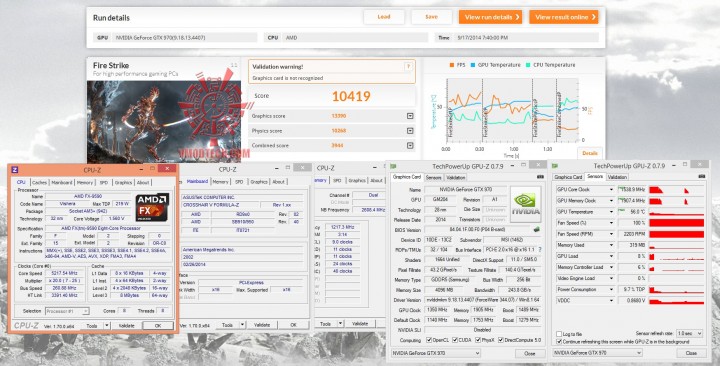Expand the Physics score row
The height and width of the screenshot is (366, 720).
[410, 131]
